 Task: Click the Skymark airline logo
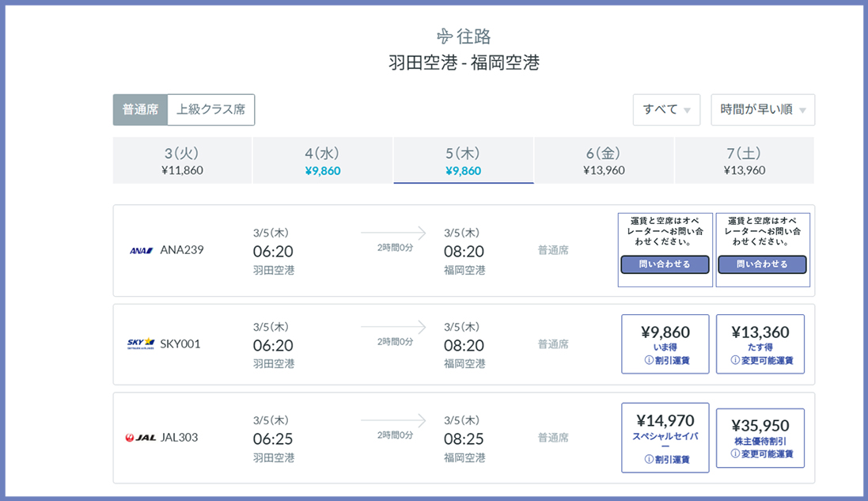pos(141,344)
